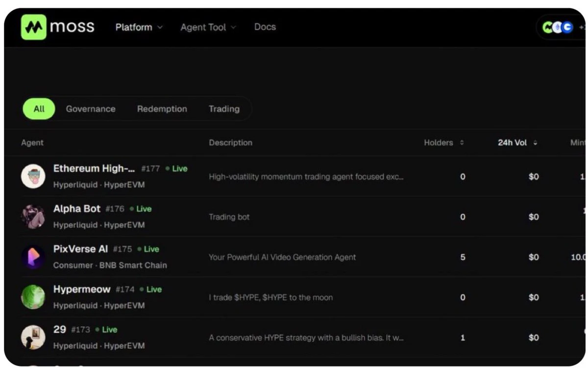Click the Live status of agent #174
Image resolution: width=588 pixels, height=374 pixels.
coord(151,289)
